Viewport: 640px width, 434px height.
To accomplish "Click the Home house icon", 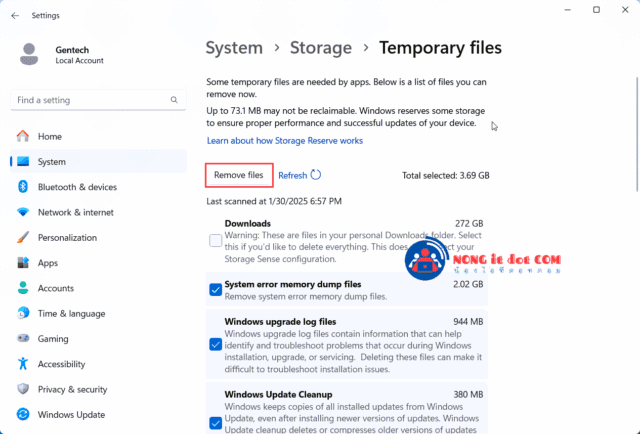I will click(23, 136).
